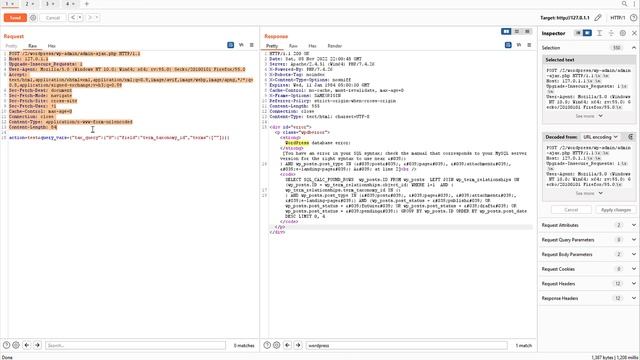Collapse all Inspector sections icon
The image size is (640, 360).
click(611, 33)
